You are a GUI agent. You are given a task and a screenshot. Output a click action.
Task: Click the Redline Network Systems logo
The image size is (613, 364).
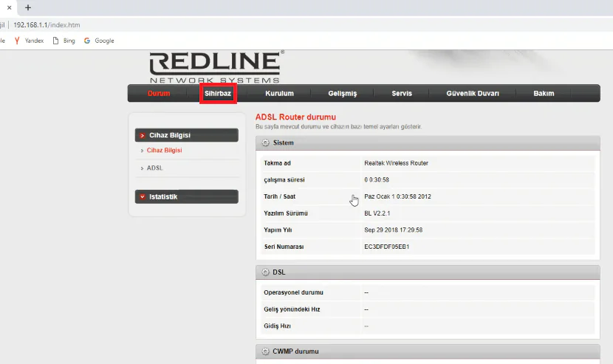[x=215, y=66]
